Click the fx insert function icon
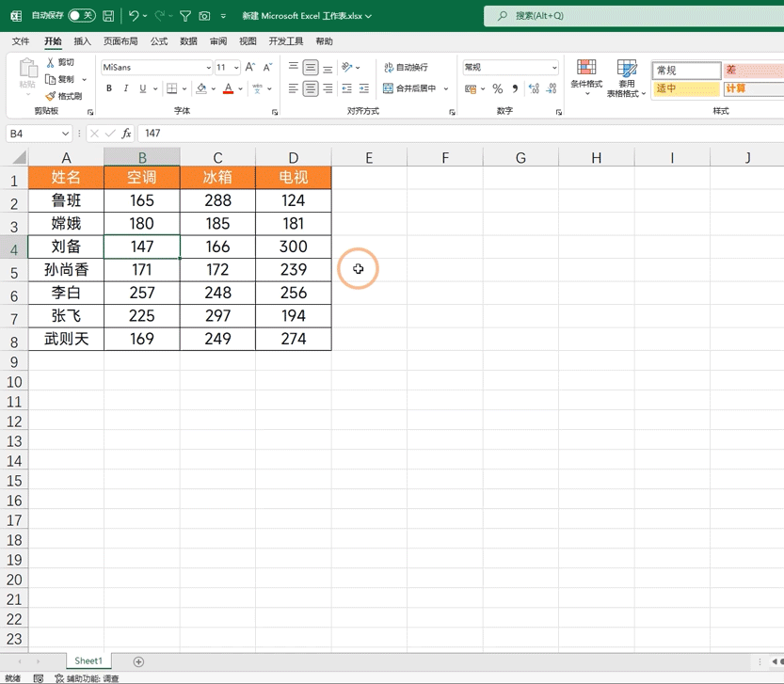Image resolution: width=784 pixels, height=684 pixels. coord(126,134)
